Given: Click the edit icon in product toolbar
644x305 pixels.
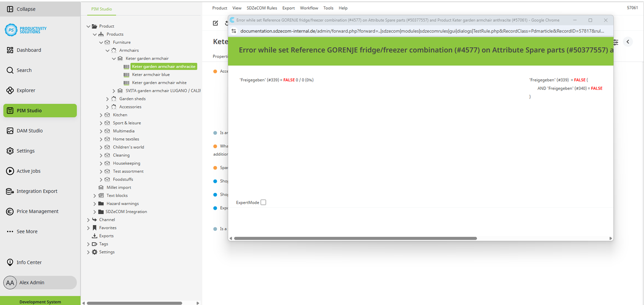Looking at the screenshot, I should pos(216,23).
